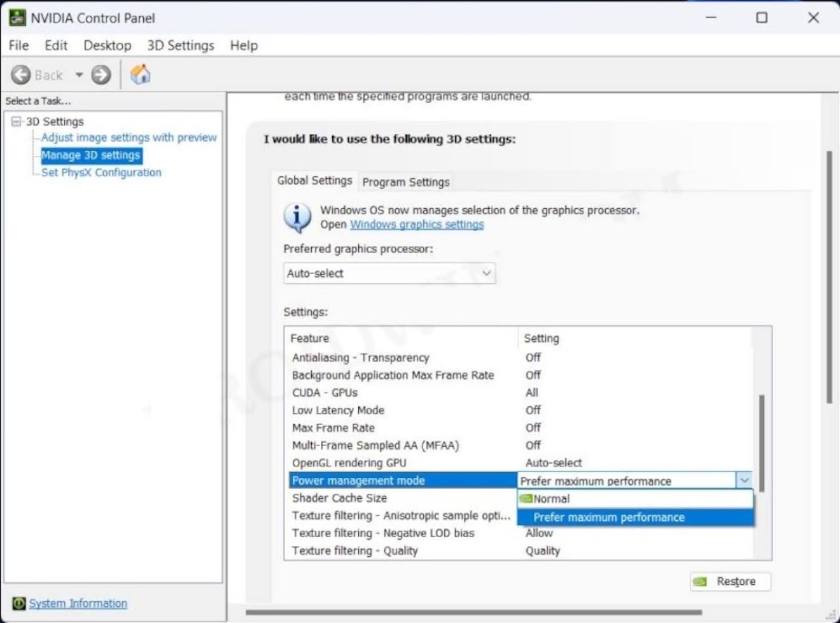Click the Feature column header
The width and height of the screenshot is (840, 623).
[x=402, y=338]
